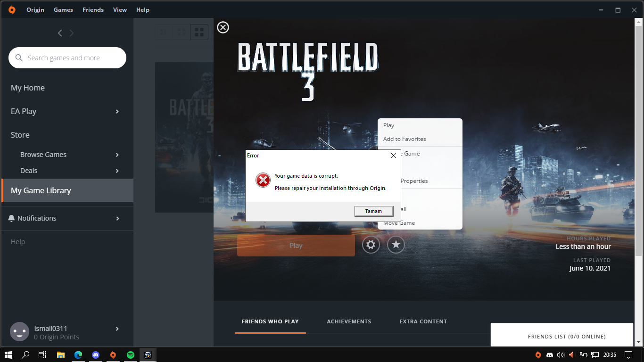Click the bell icon next to Notifications

[12, 218]
